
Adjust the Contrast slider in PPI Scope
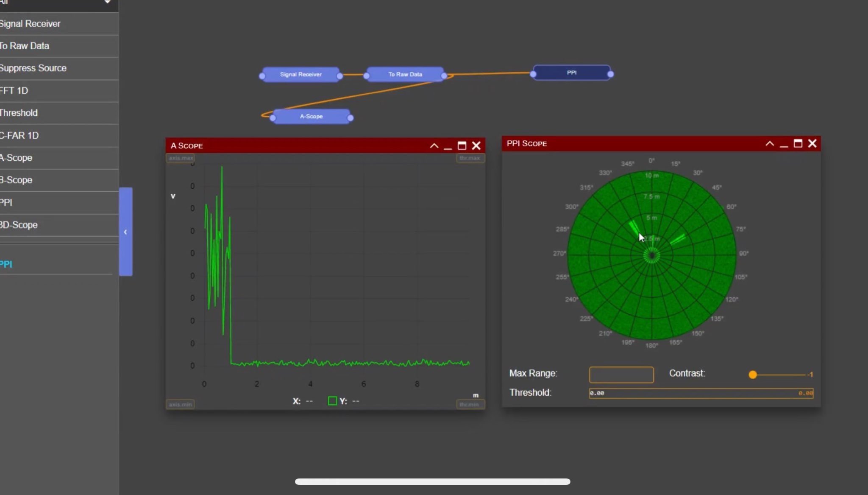pyautogui.click(x=753, y=375)
